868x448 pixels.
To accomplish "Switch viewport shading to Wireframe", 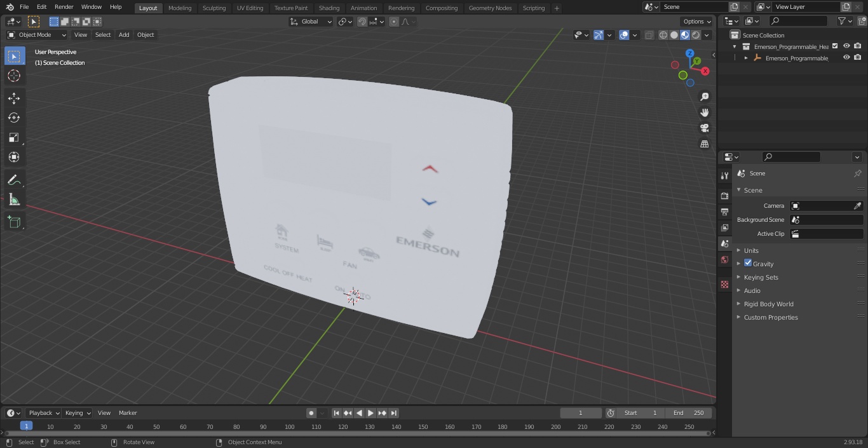I will pyautogui.click(x=663, y=35).
